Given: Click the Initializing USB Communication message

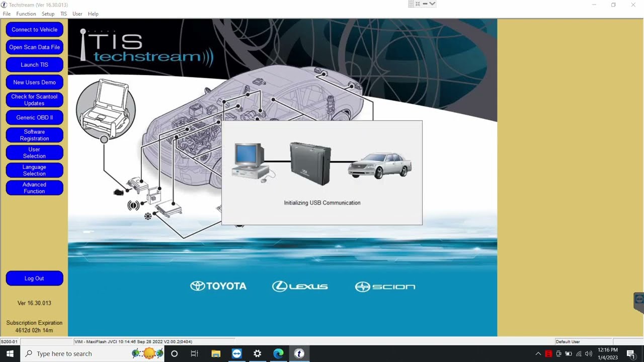Looking at the screenshot, I should coord(322,203).
